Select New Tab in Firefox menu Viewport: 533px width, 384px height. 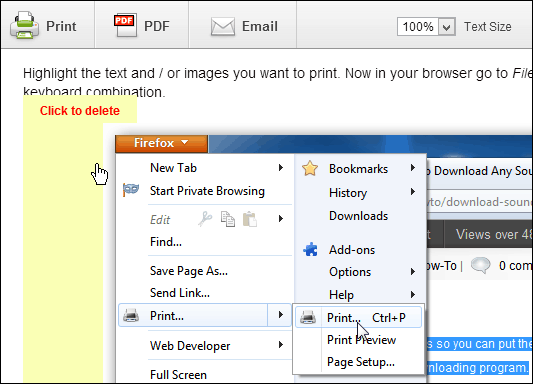point(173,168)
